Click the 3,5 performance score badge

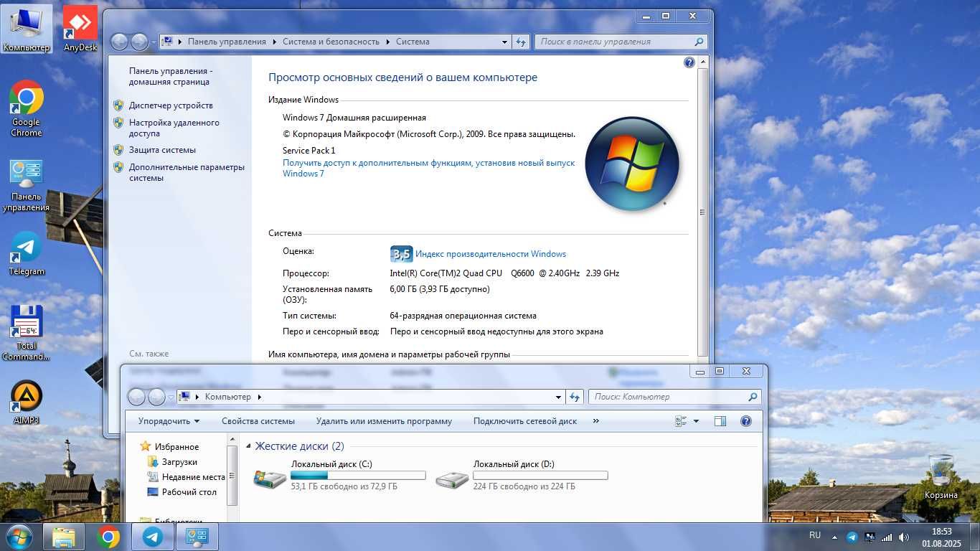pos(401,254)
